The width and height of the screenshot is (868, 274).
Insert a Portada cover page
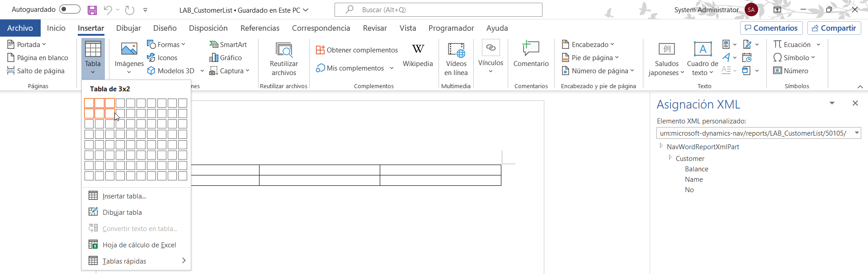(27, 44)
